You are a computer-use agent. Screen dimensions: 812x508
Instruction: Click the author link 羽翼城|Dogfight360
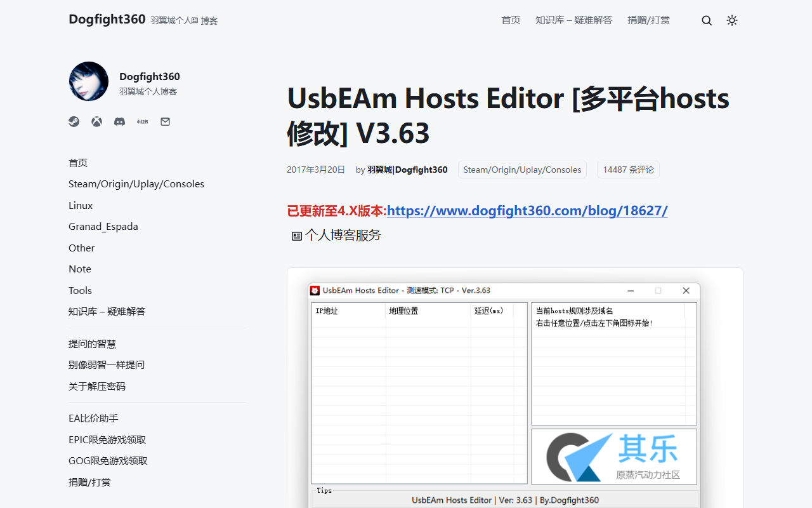pos(407,170)
